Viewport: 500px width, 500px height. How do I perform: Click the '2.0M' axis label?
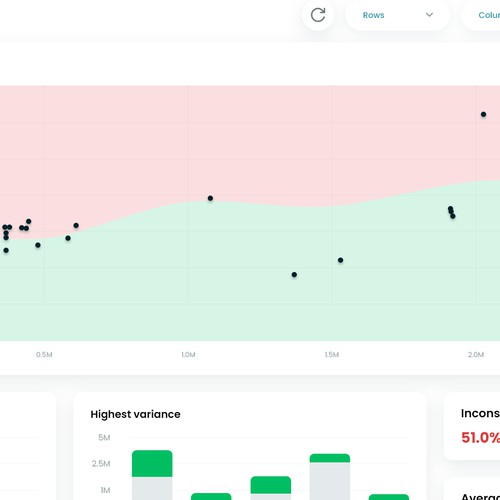pos(476,355)
